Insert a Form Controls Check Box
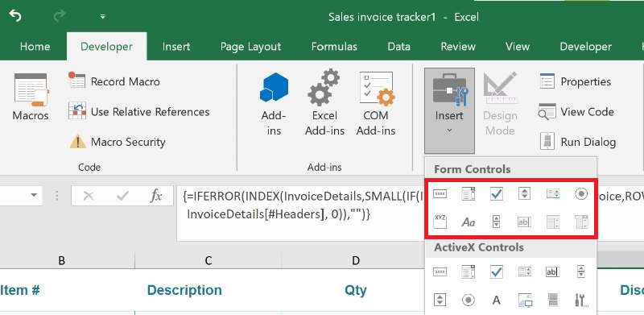The image size is (644, 315). click(x=497, y=193)
